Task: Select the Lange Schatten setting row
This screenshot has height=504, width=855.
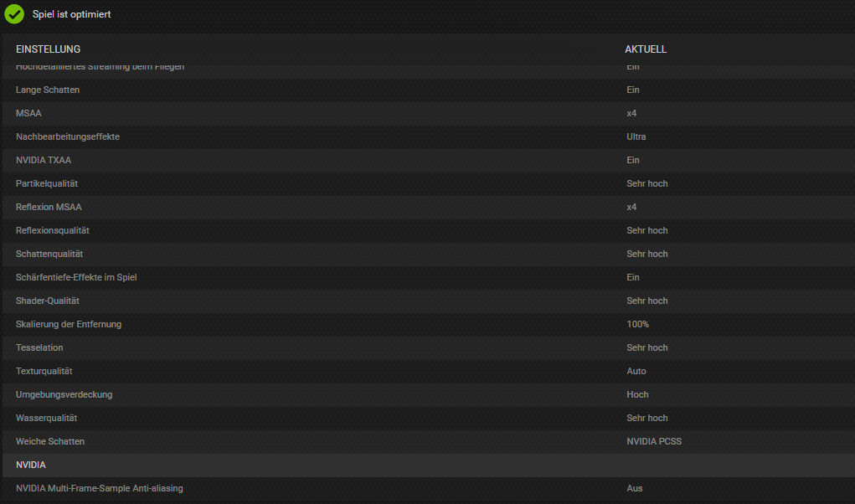Action: [429, 90]
